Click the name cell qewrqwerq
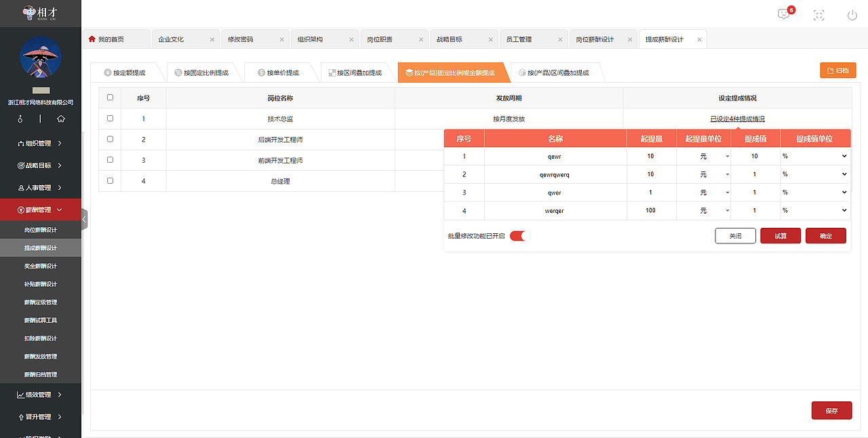868x438 pixels. pos(555,174)
